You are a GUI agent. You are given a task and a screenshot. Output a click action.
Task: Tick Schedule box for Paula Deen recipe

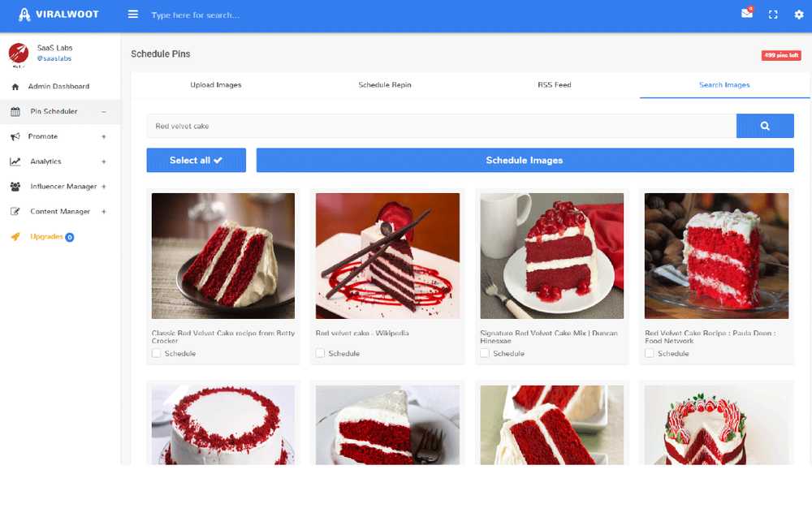tap(650, 353)
